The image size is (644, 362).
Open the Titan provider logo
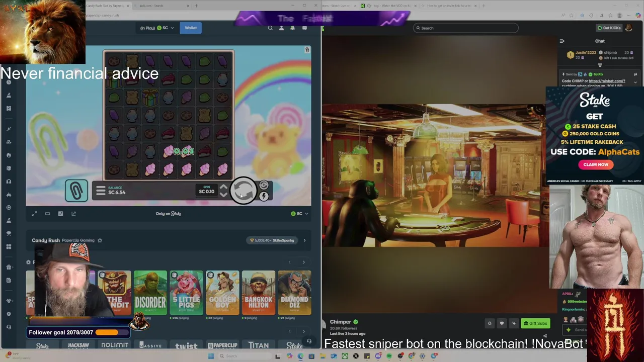click(258, 345)
